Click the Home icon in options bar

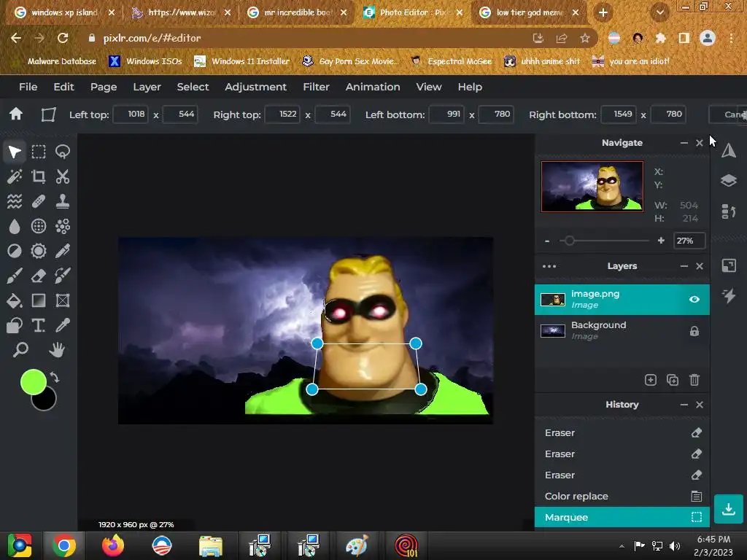point(16,114)
